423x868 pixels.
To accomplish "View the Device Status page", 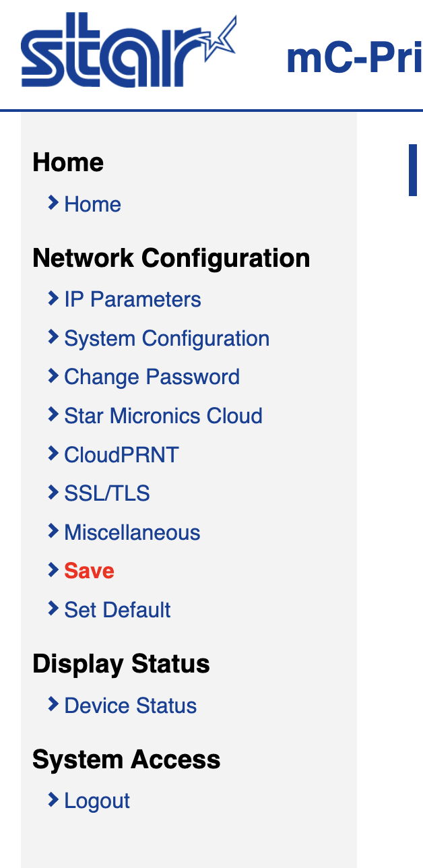I will coord(130,706).
